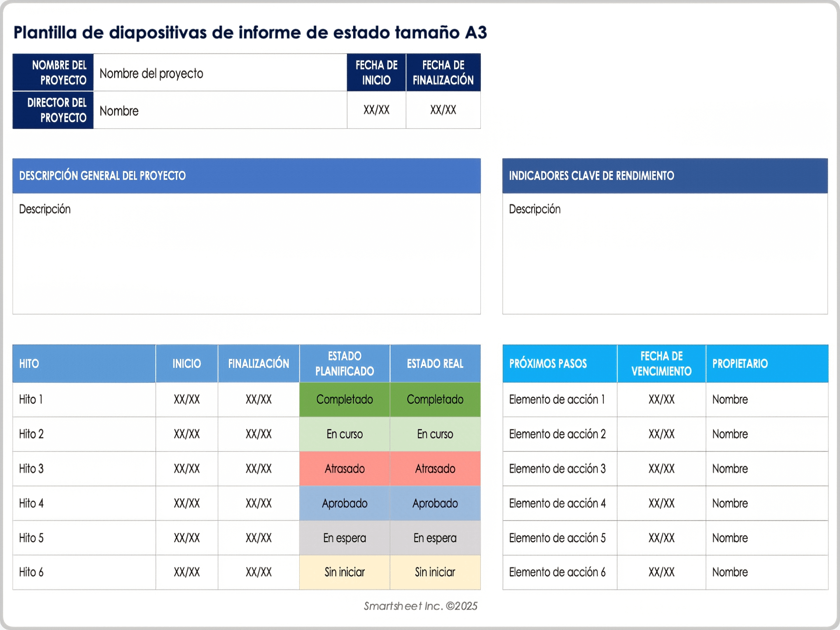Click the Fecha de Inicio XX/XX cell
The image size is (840, 630).
[376, 110]
